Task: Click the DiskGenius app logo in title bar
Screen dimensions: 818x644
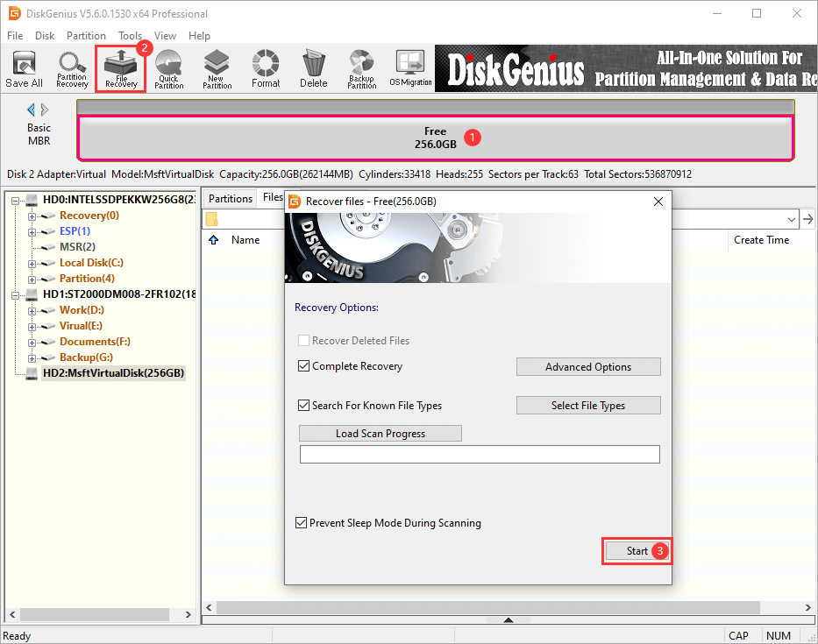Action: tap(15, 13)
